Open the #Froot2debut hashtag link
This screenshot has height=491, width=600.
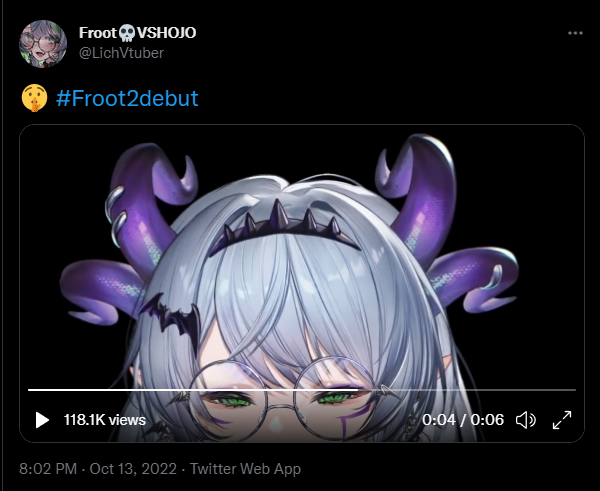[127, 98]
